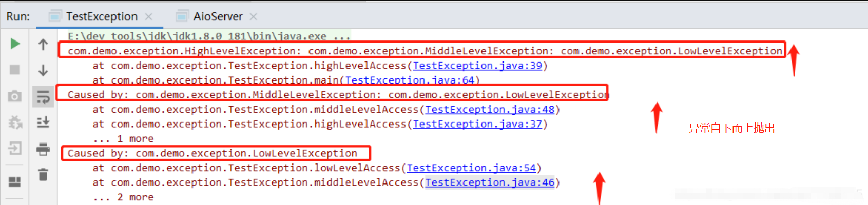Image resolution: width=868 pixels, height=205 pixels.
Task: Click the Dump Threads camera icon
Action: point(15,96)
